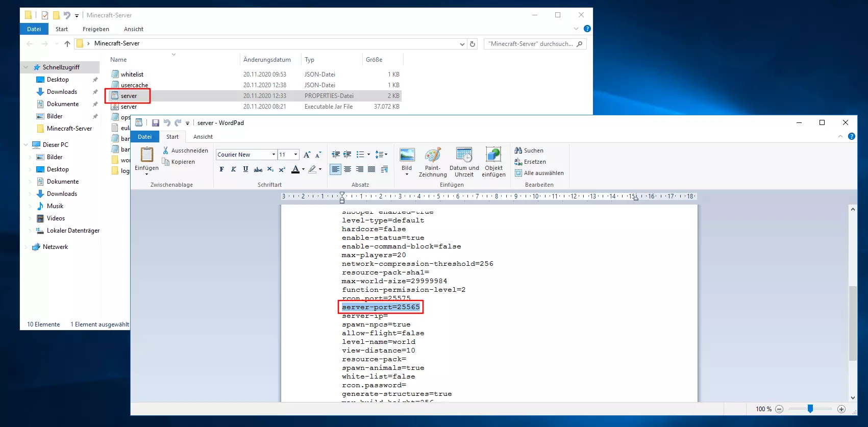868x427 pixels.
Task: Collapse the Dieser PC tree node
Action: coord(26,145)
